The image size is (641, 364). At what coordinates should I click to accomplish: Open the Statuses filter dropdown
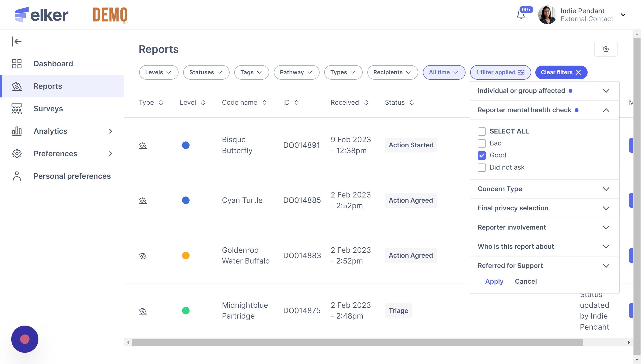coord(206,72)
